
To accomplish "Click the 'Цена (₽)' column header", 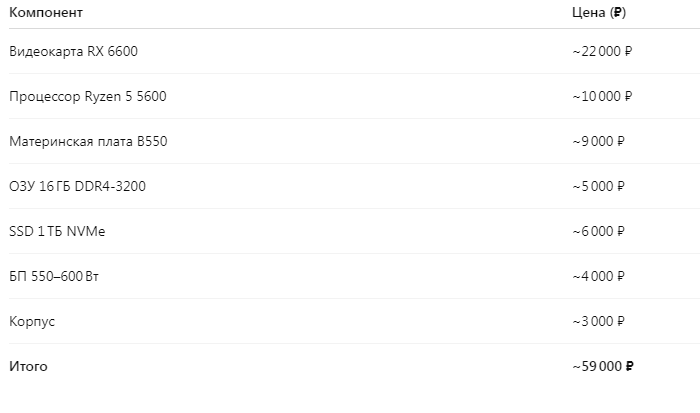I will click(x=599, y=13).
